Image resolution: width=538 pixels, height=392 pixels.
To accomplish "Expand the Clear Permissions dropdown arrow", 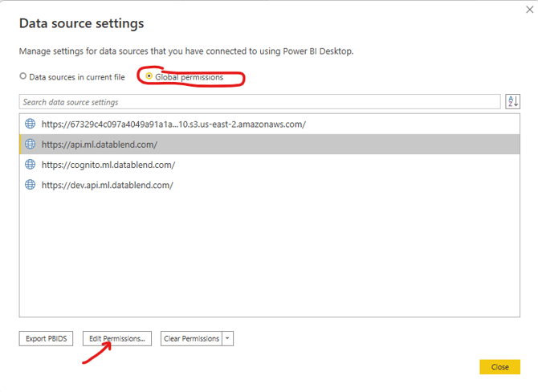I will 227,338.
